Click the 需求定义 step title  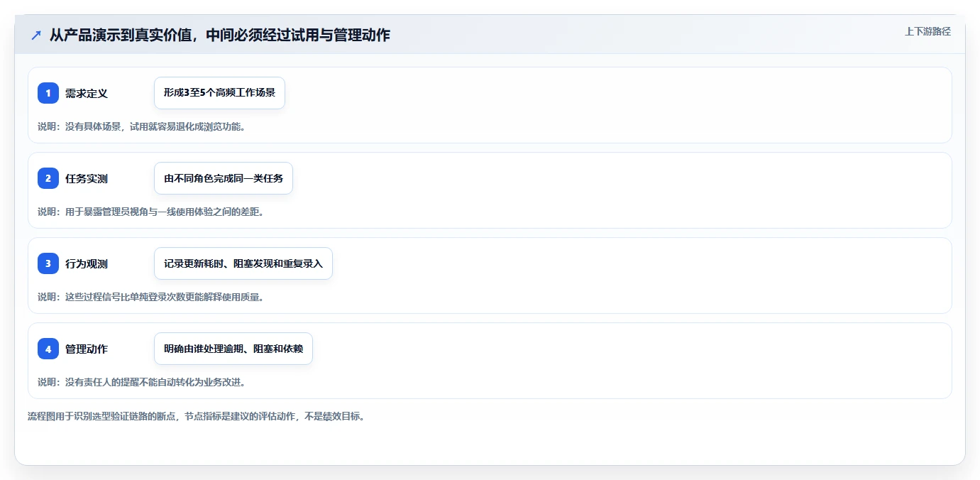87,93
